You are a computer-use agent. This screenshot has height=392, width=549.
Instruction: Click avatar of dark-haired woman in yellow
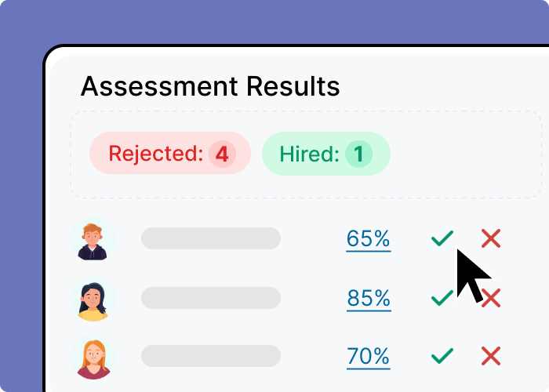click(93, 298)
